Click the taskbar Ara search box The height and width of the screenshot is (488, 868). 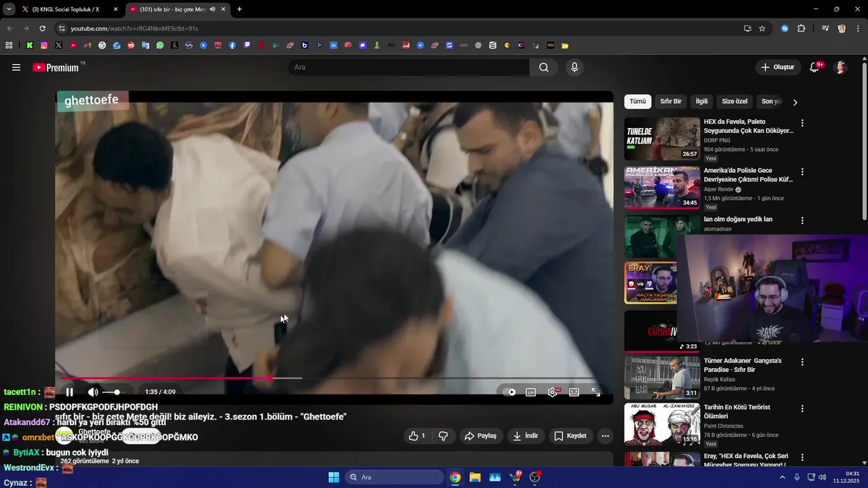pos(395,477)
